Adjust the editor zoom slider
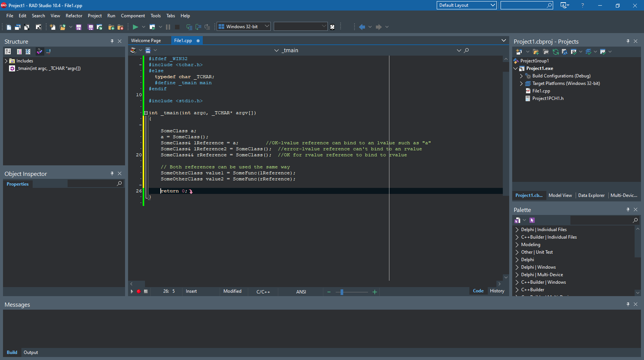This screenshot has width=644, height=360. click(341, 292)
